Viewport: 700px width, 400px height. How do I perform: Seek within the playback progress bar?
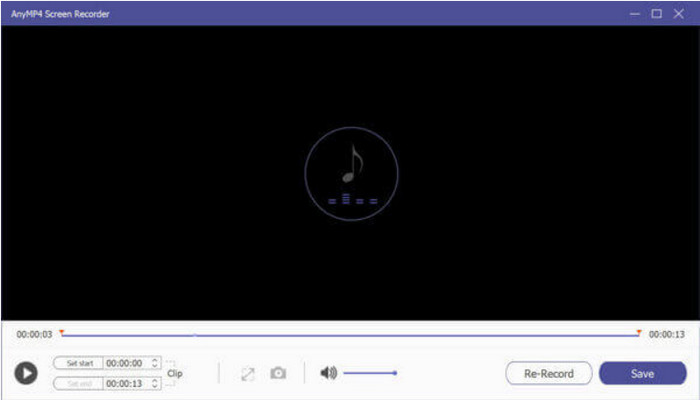[350, 335]
